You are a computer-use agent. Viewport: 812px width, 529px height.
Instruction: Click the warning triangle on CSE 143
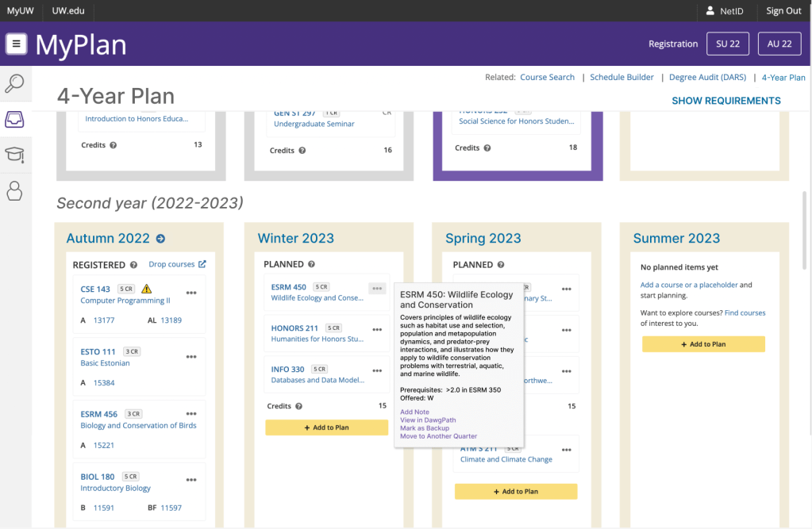point(146,289)
